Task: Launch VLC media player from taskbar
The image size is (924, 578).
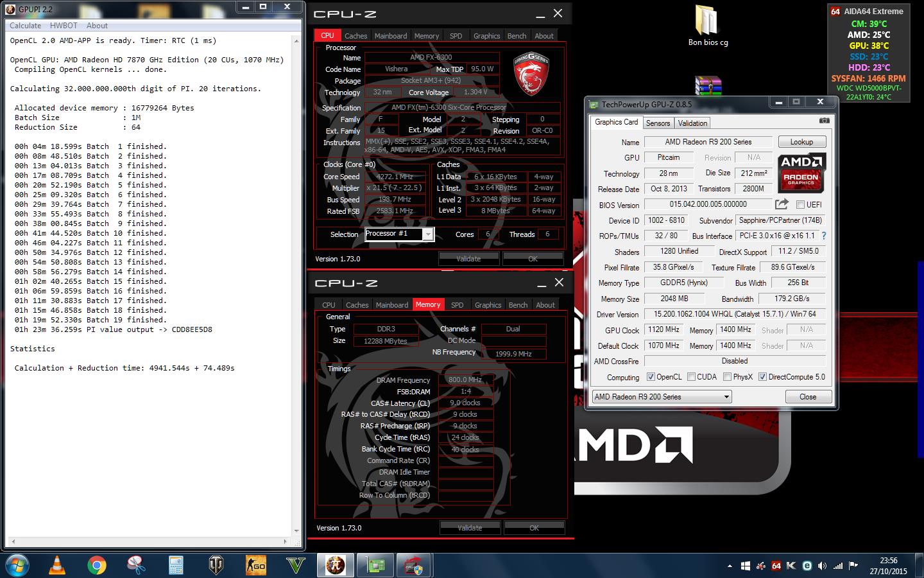Action: 57,565
